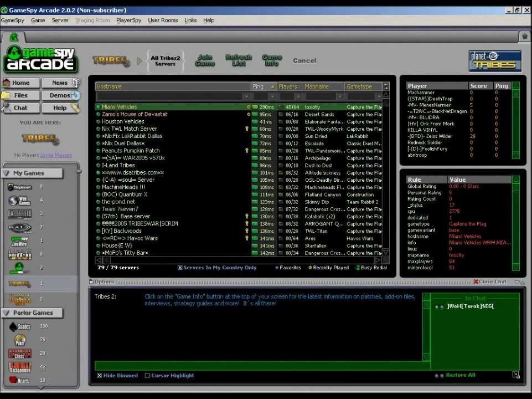Viewport: 532px width, 399px height.
Task: Click the Invite Players link
Action: point(56,155)
